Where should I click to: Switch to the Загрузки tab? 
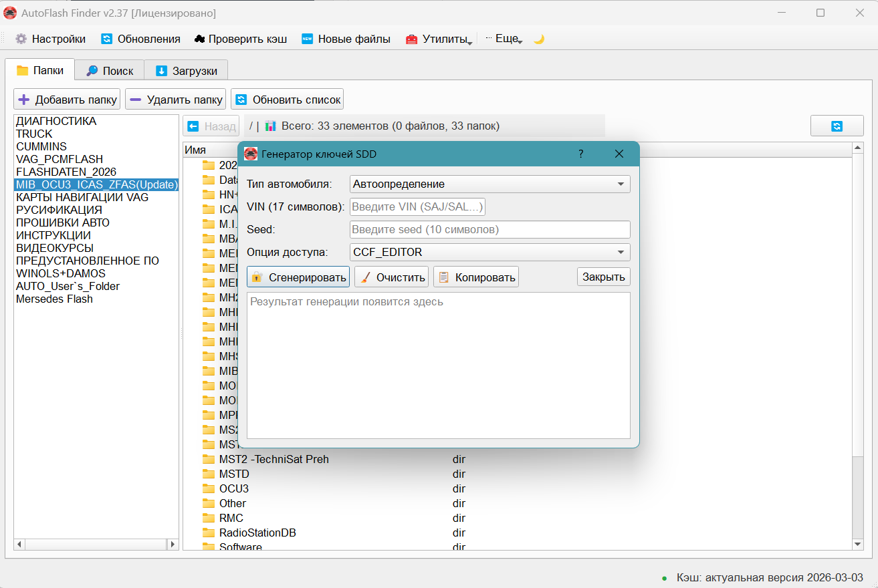click(x=187, y=70)
